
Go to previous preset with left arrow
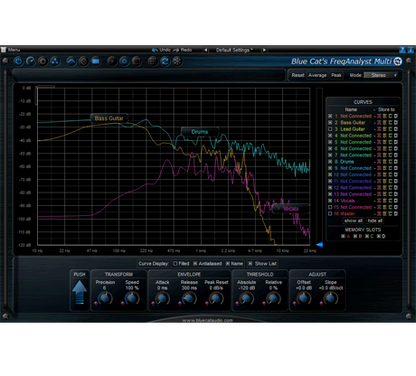tap(206, 50)
